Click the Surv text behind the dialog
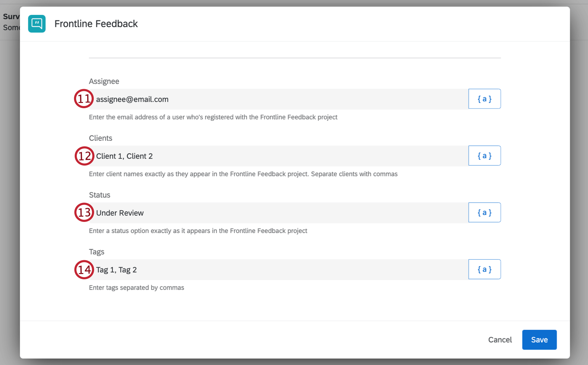Screen dimensions: 588x365 [x=11, y=16]
